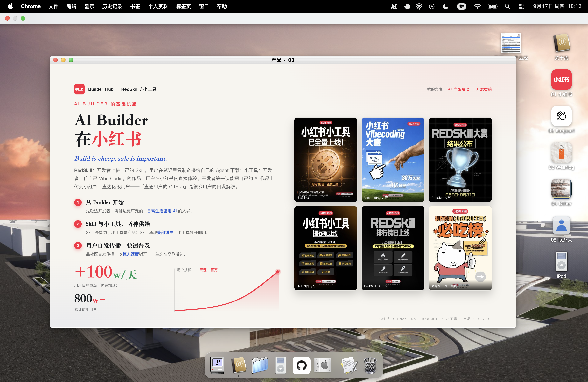Viewport: 588px width, 382px height.
Task: Click the date and time in menu bar
Action: [x=557, y=6]
